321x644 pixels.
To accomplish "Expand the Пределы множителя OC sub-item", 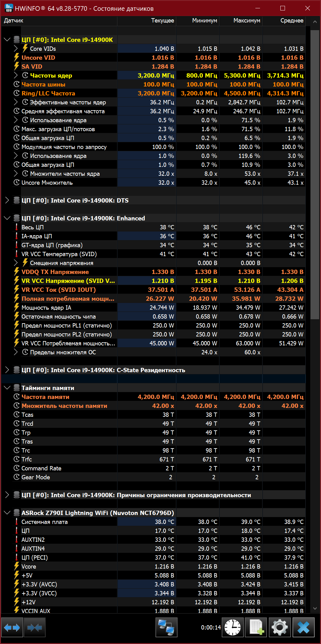I will coord(16,352).
